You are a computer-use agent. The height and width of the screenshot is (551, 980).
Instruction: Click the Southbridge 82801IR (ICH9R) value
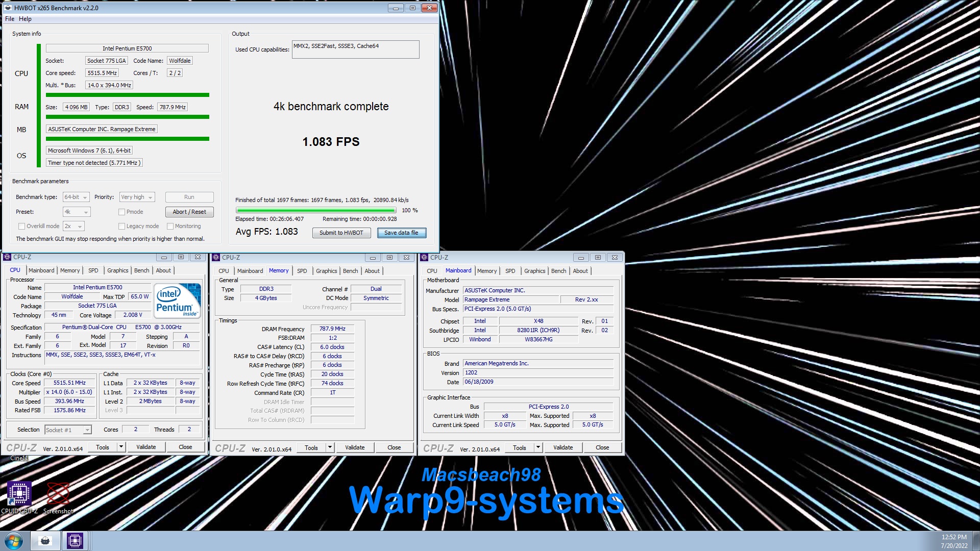point(538,330)
